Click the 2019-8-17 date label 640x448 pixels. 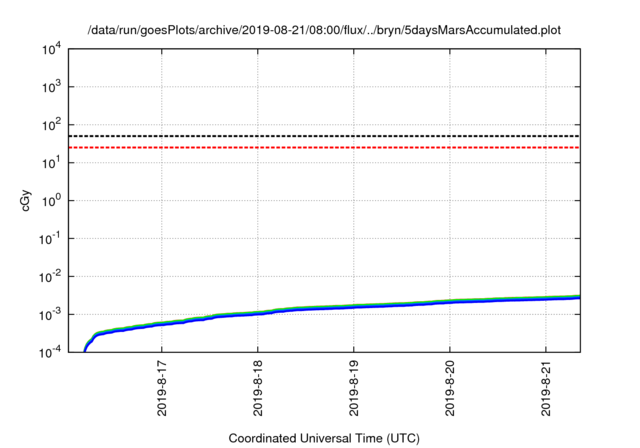tap(162, 388)
